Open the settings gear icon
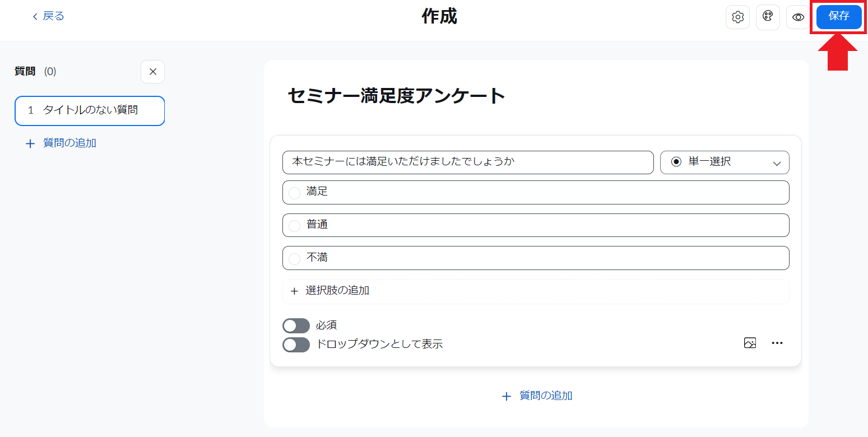 pyautogui.click(x=737, y=17)
